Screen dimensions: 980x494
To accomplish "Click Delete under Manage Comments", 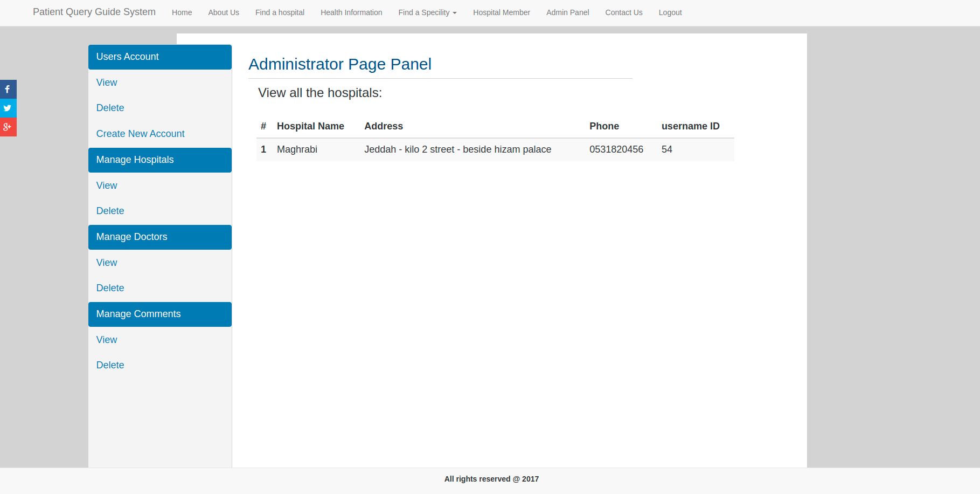I will (110, 365).
